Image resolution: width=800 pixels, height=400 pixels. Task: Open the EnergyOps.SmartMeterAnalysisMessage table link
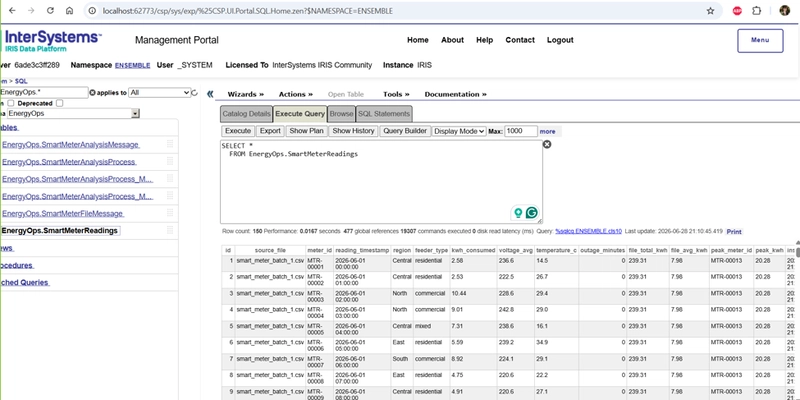point(70,145)
